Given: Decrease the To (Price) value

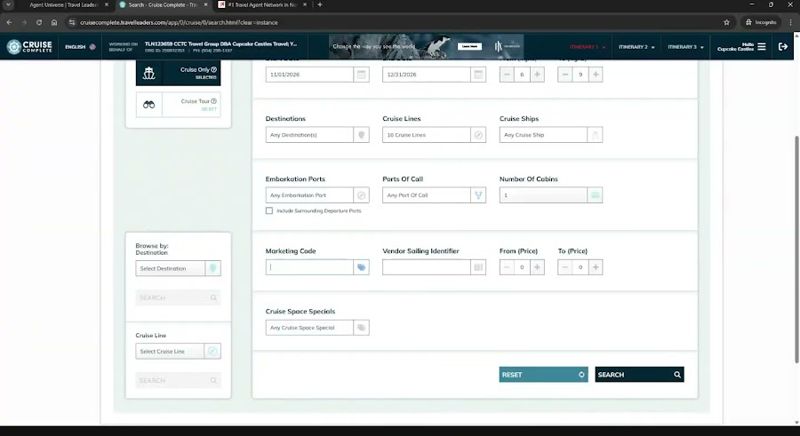Looking at the screenshot, I should coord(565,267).
